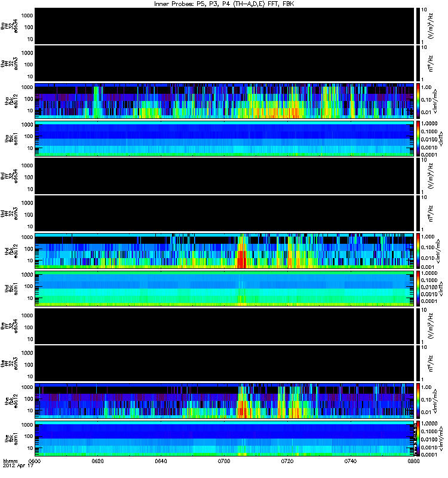Click the tha fbk edc12 spectrogram panel
The image size is (448, 478).
click(225, 100)
